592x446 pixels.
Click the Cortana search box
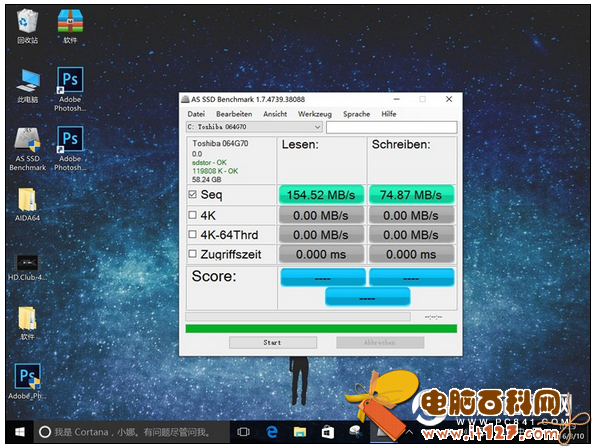pyautogui.click(x=133, y=432)
